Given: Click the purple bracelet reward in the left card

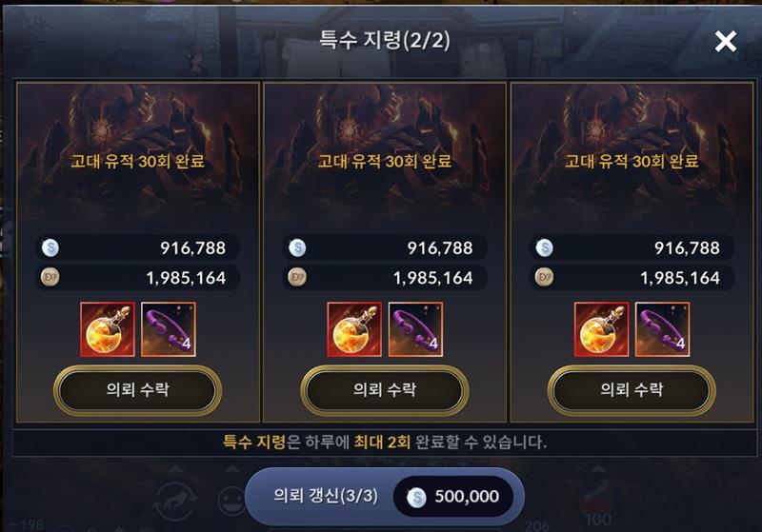Looking at the screenshot, I should point(169,329).
